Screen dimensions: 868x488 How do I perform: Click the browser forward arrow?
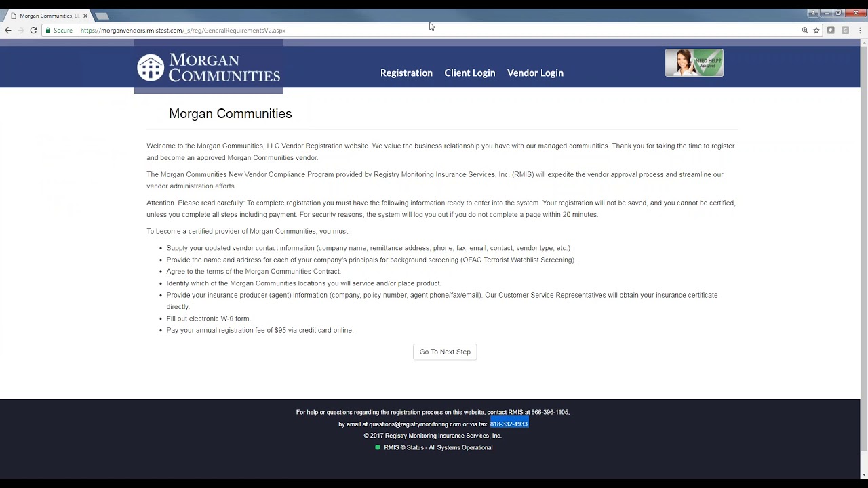click(20, 30)
